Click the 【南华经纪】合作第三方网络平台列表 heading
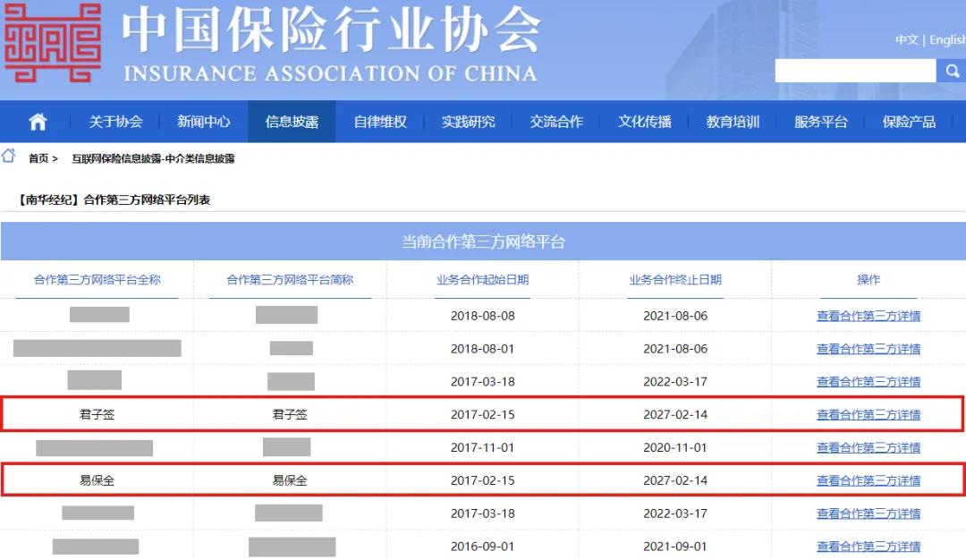The width and height of the screenshot is (966, 560). coord(114,199)
